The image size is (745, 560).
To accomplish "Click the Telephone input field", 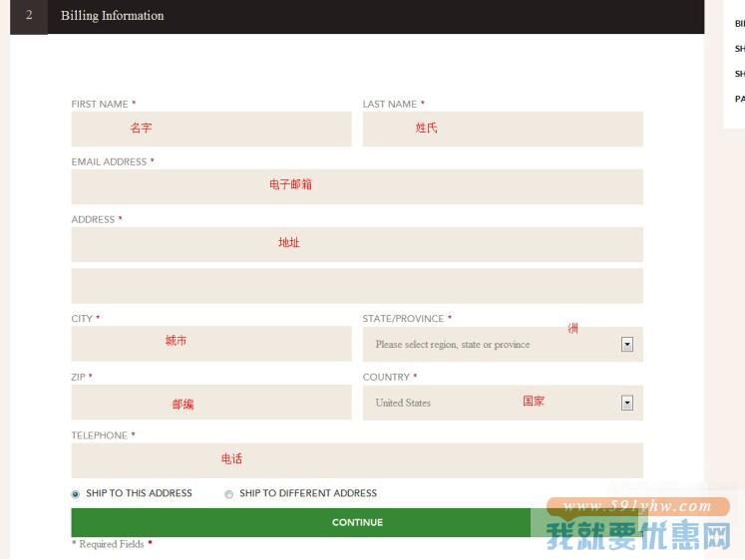I will pyautogui.click(x=357, y=460).
